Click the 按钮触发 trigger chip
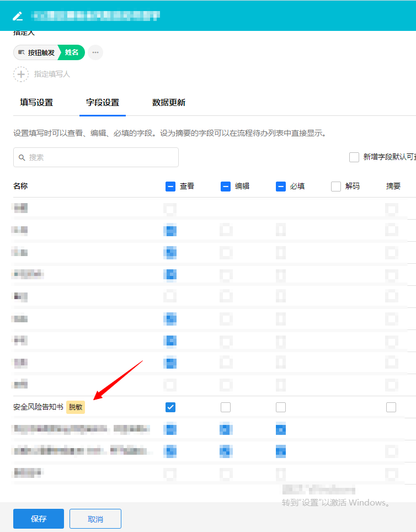This screenshot has height=532, width=416. click(36, 52)
